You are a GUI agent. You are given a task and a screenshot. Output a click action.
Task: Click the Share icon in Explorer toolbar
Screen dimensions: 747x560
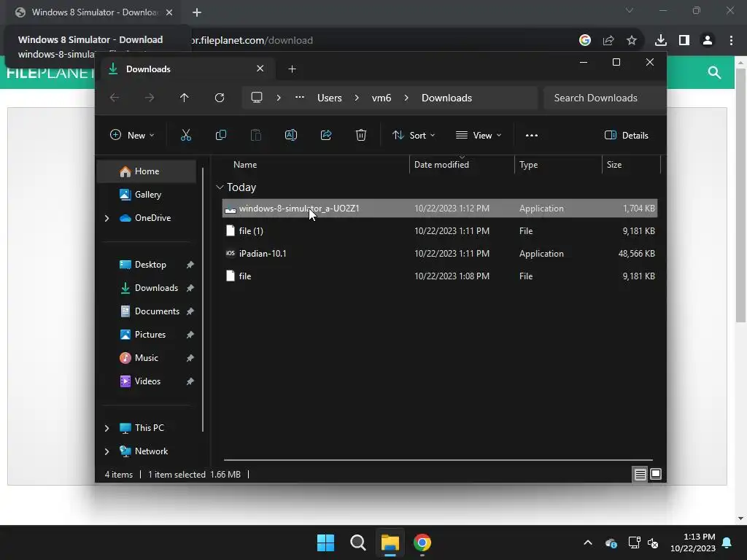coord(326,135)
